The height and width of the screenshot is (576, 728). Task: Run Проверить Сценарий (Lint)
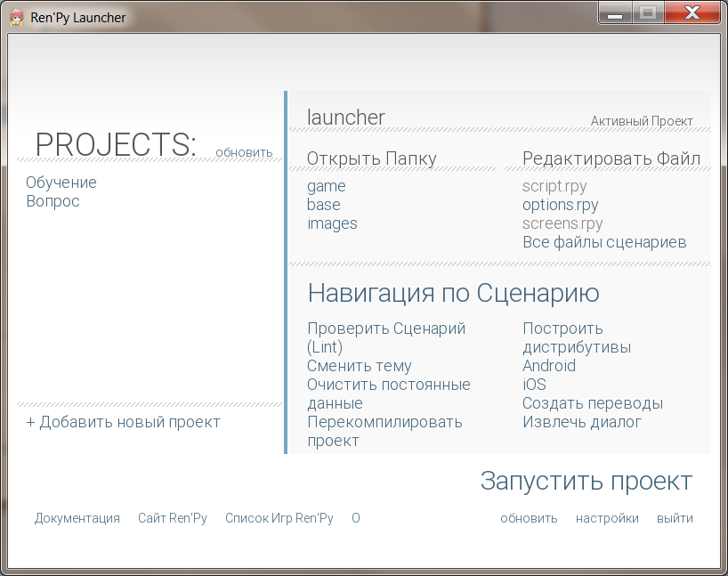(x=386, y=337)
